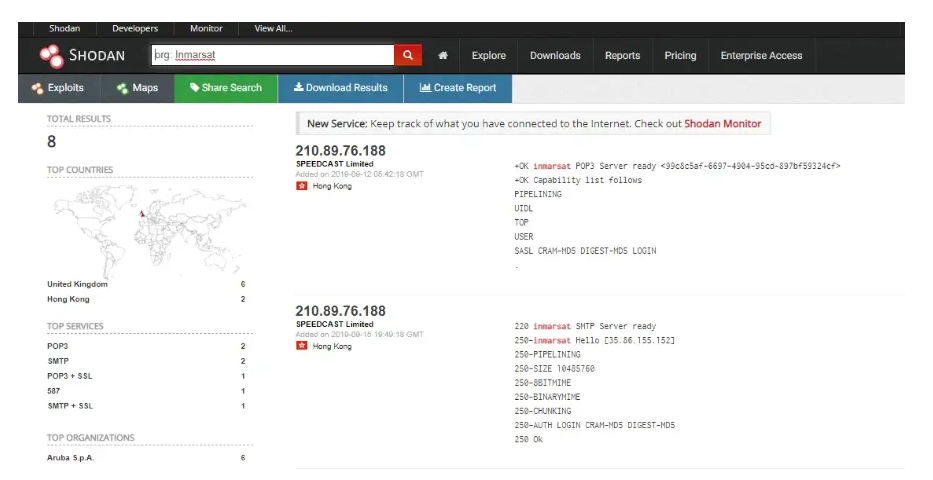This screenshot has height=480, width=933.
Task: Filter by 587 service
Action: (x=54, y=391)
